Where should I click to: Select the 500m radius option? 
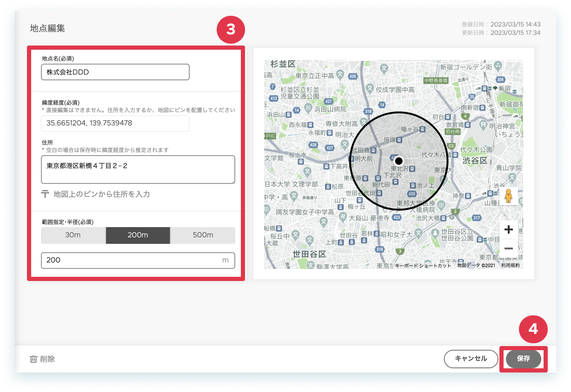click(203, 235)
